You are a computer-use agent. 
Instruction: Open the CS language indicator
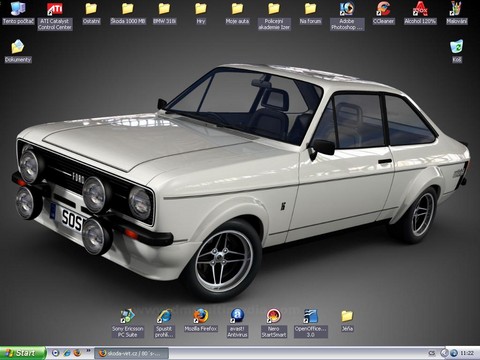[432, 353]
